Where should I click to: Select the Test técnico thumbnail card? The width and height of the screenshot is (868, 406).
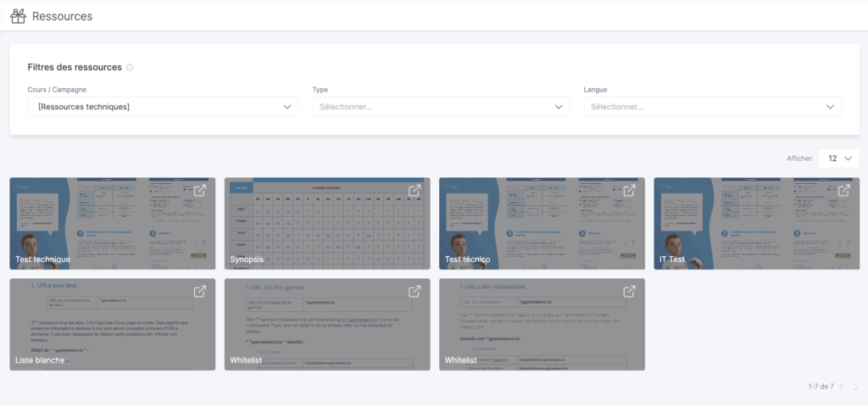click(x=542, y=225)
